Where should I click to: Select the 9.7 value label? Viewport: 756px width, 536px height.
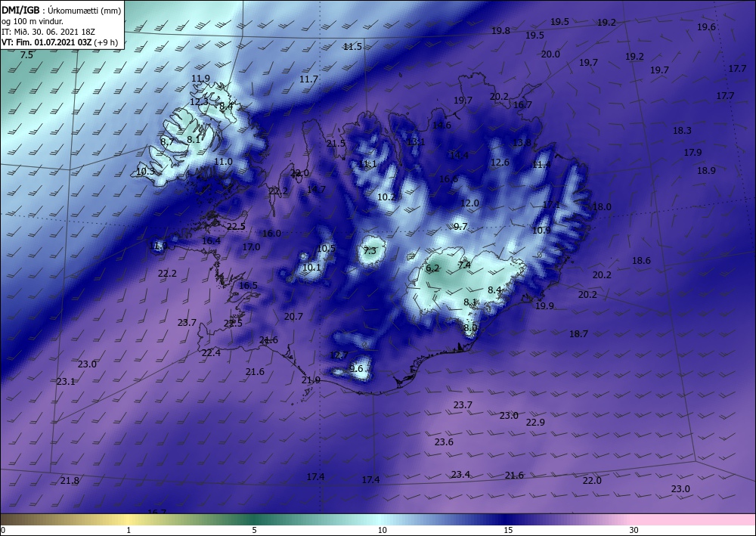[x=460, y=227]
